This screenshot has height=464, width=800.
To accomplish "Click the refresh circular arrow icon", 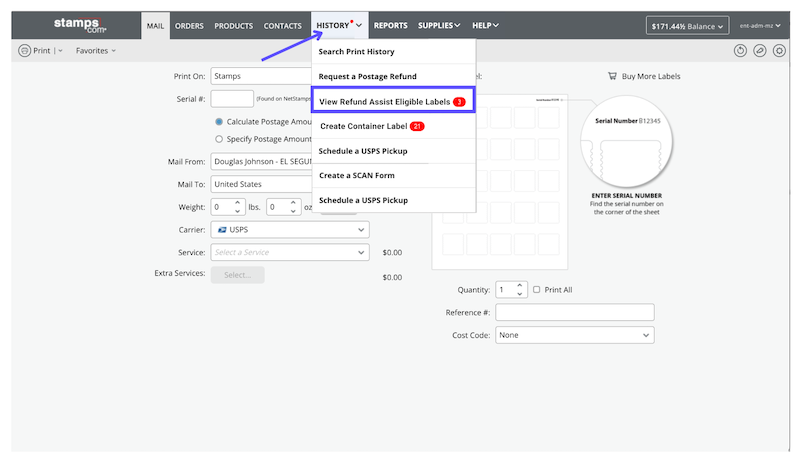I will click(740, 51).
